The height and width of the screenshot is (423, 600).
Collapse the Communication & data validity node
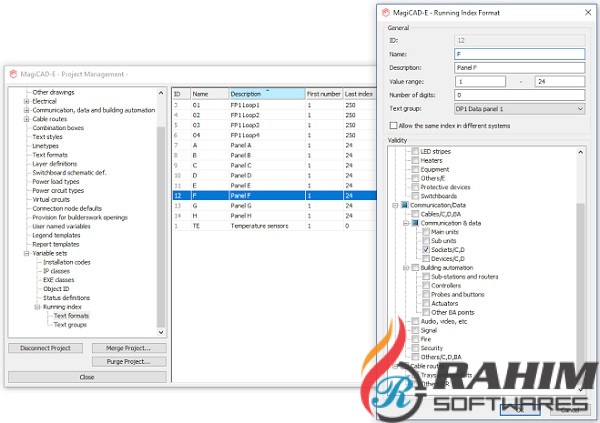[x=406, y=223]
